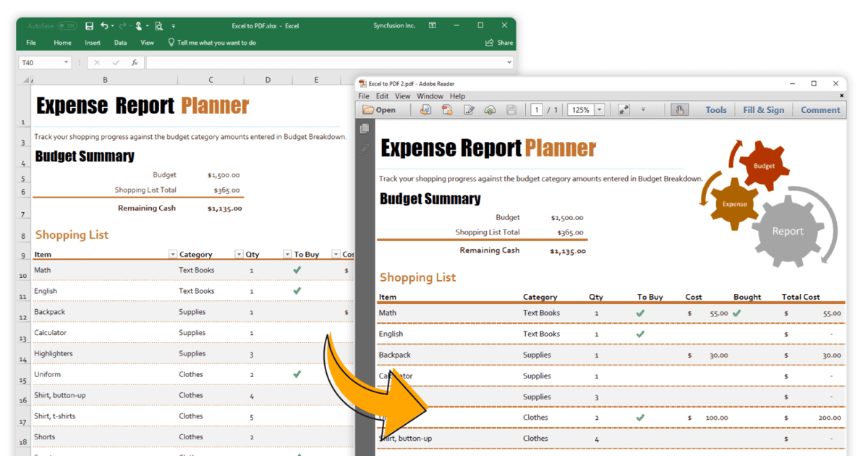Click the Open button in Adobe Reader
The width and height of the screenshot is (868, 456).
pyautogui.click(x=379, y=110)
